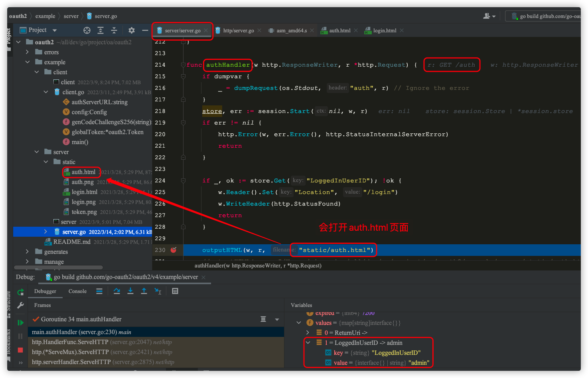The width and height of the screenshot is (588, 378).
Task: Switch to the auth.html editor tab
Action: [x=340, y=30]
